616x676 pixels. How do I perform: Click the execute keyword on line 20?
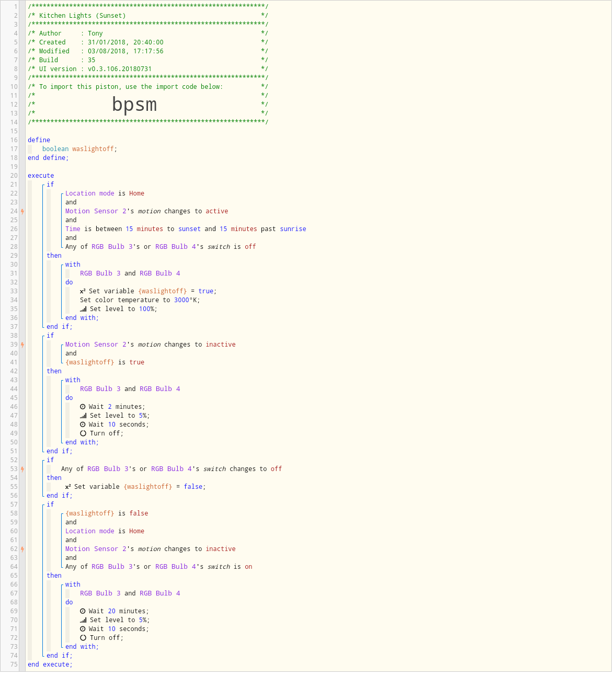pyautogui.click(x=41, y=176)
